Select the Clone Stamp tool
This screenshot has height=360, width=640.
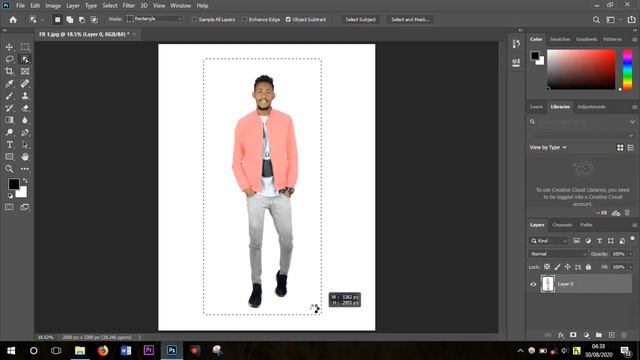click(25, 96)
